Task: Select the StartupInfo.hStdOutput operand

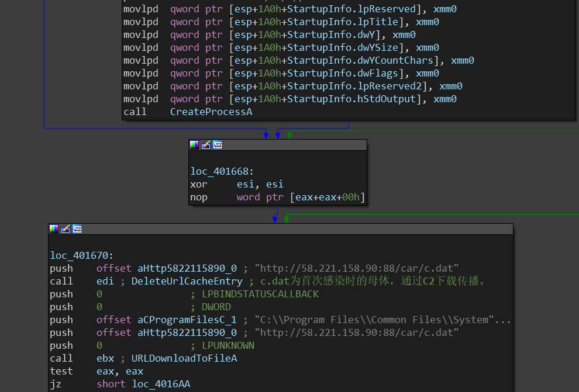Action: (351, 99)
